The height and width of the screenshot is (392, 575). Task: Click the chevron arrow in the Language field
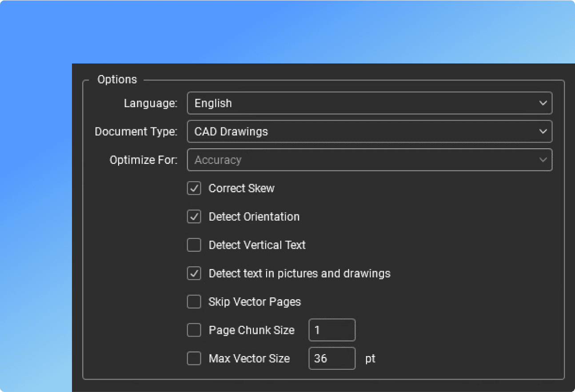click(x=543, y=103)
